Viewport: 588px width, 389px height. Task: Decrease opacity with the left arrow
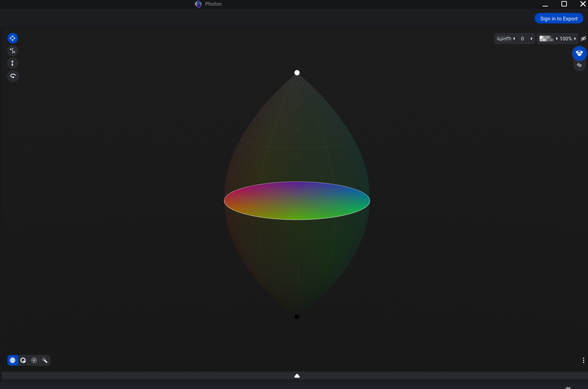pos(556,38)
